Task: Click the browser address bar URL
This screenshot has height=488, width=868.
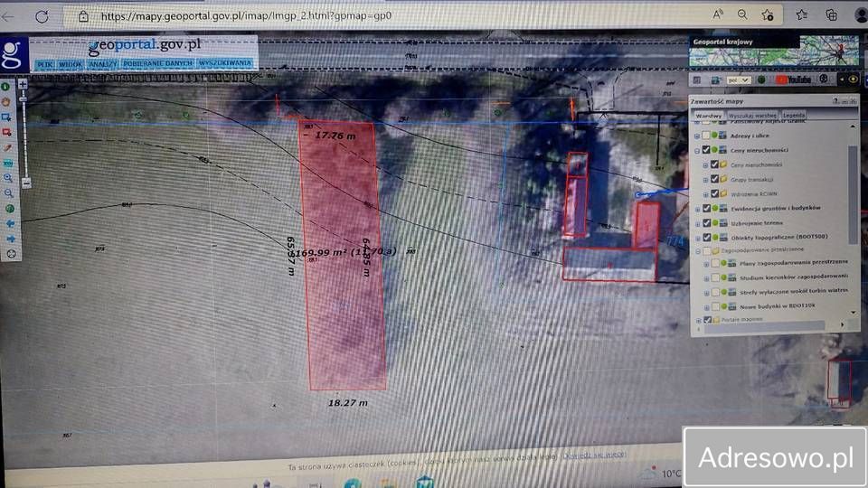Action: tap(246, 16)
